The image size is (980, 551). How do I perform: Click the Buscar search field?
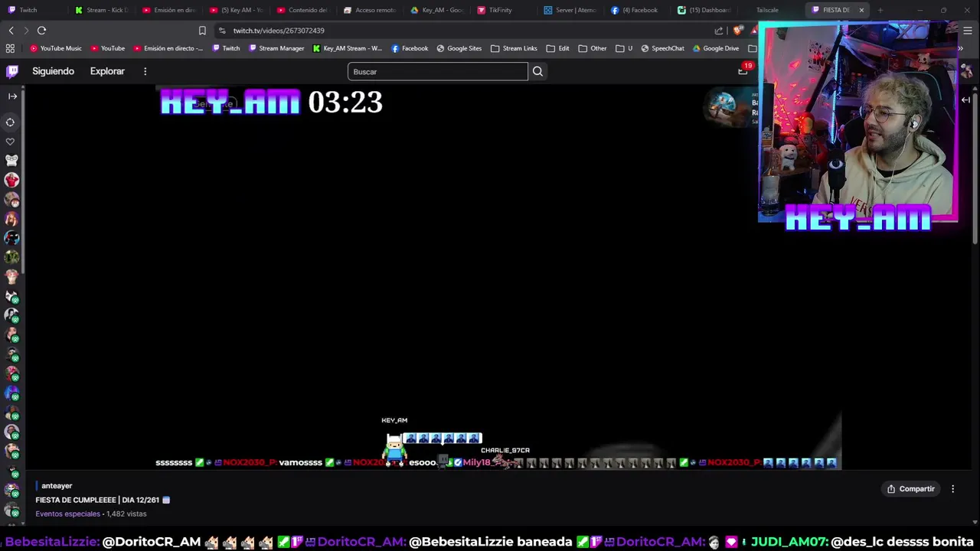pyautogui.click(x=438, y=72)
